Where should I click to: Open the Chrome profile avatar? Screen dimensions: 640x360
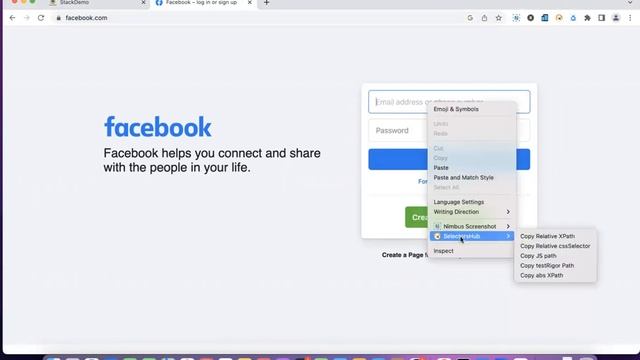616,18
